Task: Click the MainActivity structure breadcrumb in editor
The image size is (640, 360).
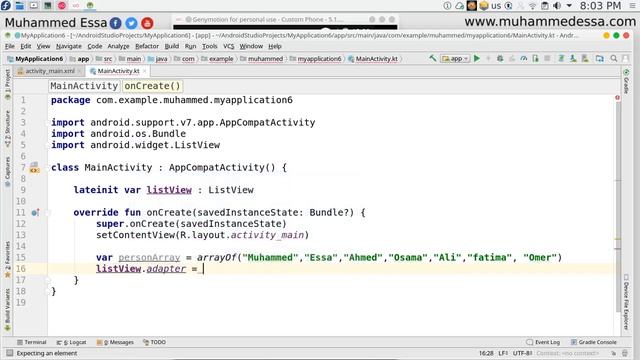Action: point(84,86)
